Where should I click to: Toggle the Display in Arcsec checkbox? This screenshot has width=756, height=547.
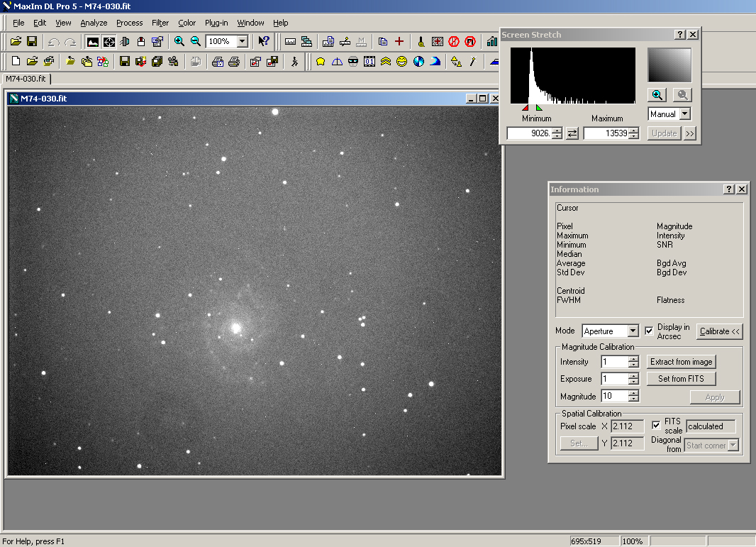click(x=649, y=331)
